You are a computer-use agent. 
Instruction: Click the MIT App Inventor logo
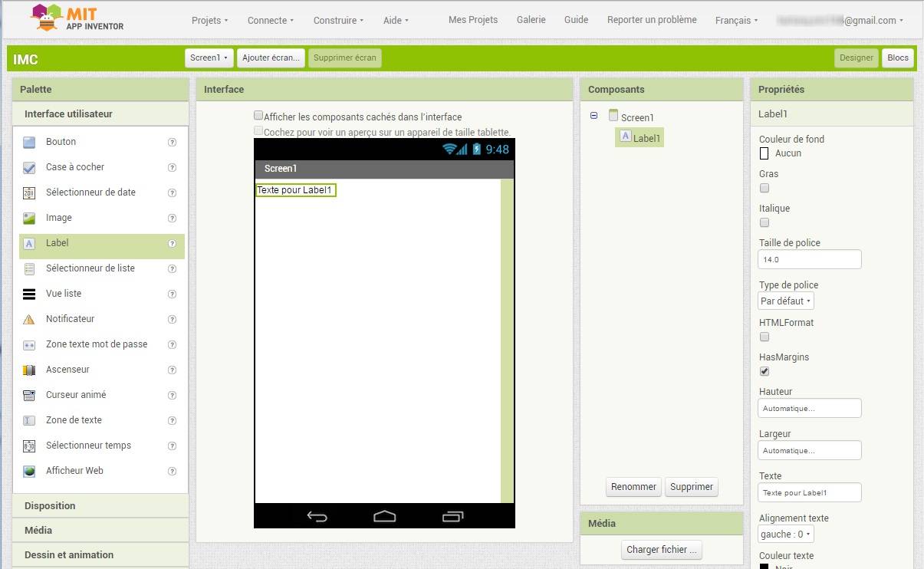tap(77, 18)
